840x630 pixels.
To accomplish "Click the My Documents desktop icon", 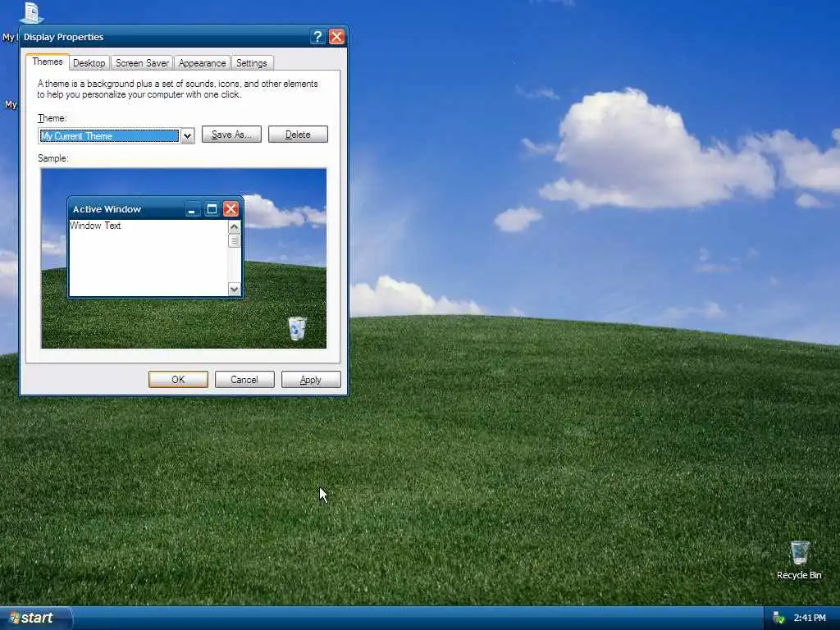I will 31,13.
